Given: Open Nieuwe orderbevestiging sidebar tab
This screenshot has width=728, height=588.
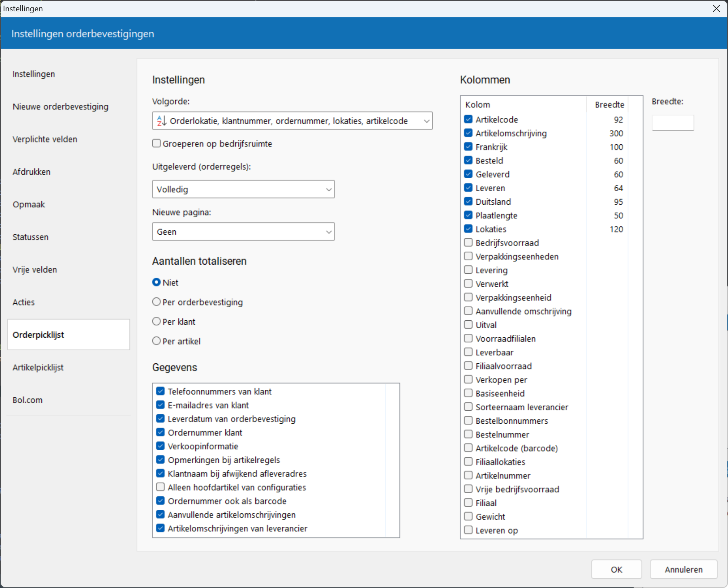Looking at the screenshot, I should [x=69, y=106].
